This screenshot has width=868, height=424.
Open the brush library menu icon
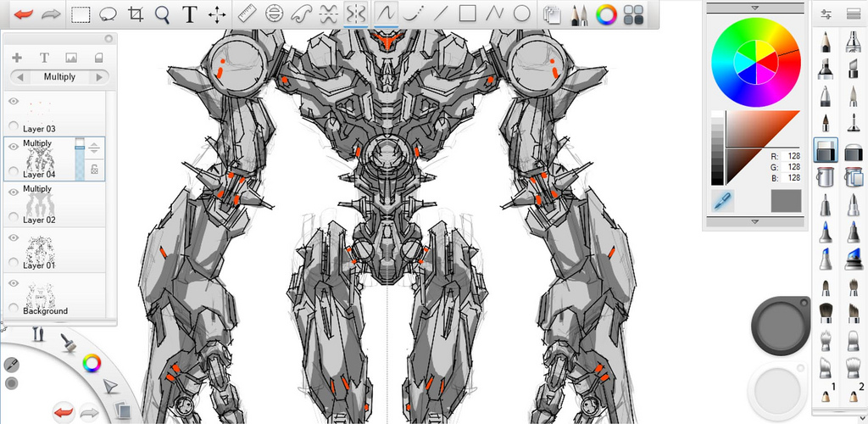coord(853,14)
